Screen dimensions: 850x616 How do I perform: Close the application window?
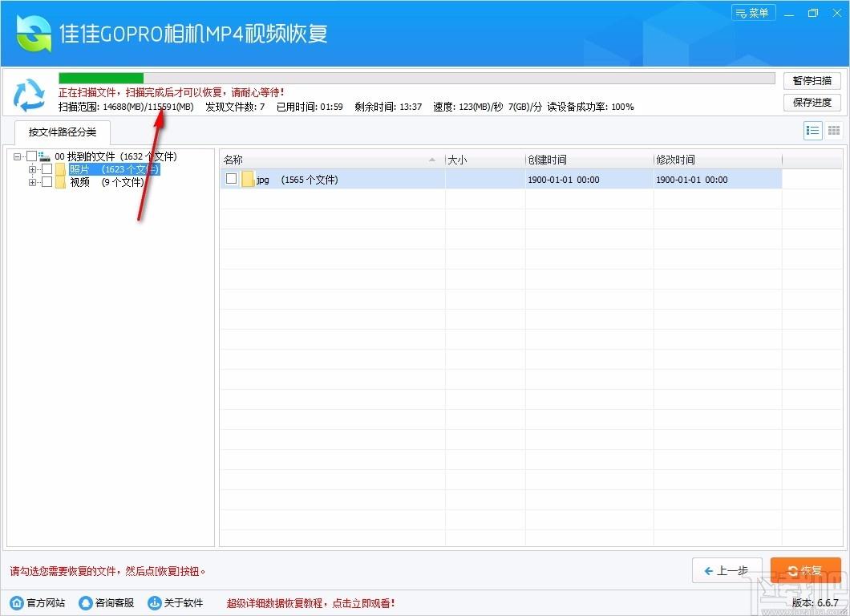[837, 13]
